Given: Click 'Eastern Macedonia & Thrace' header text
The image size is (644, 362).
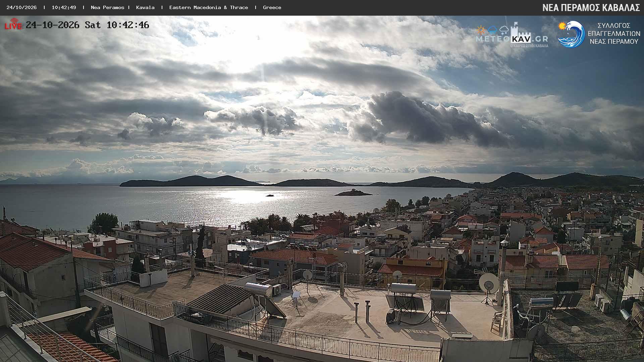Looking at the screenshot, I should click(x=209, y=7).
